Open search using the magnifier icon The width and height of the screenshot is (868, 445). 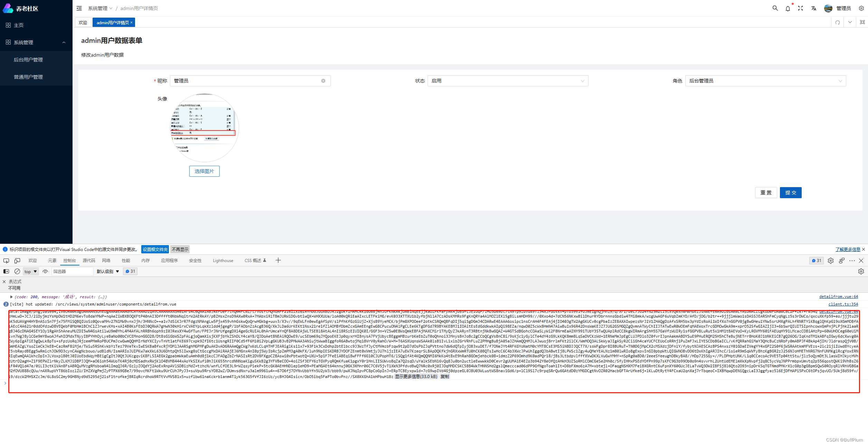775,8
